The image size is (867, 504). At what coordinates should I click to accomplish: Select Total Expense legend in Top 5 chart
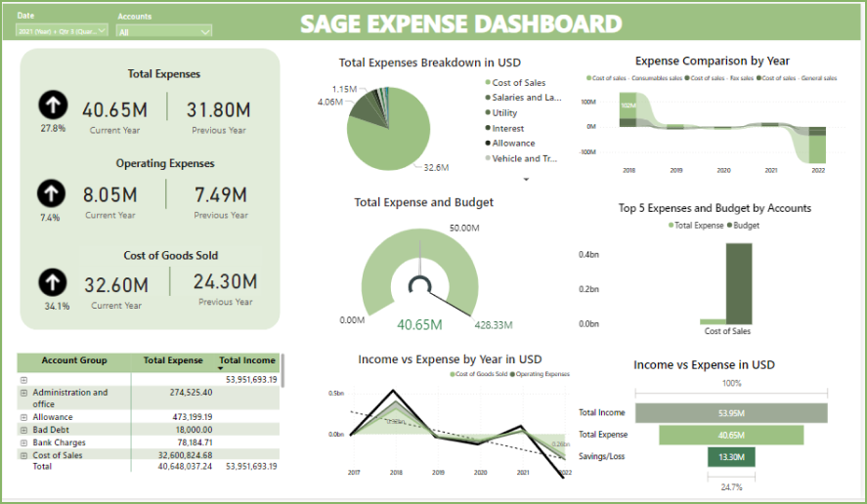coord(696,226)
